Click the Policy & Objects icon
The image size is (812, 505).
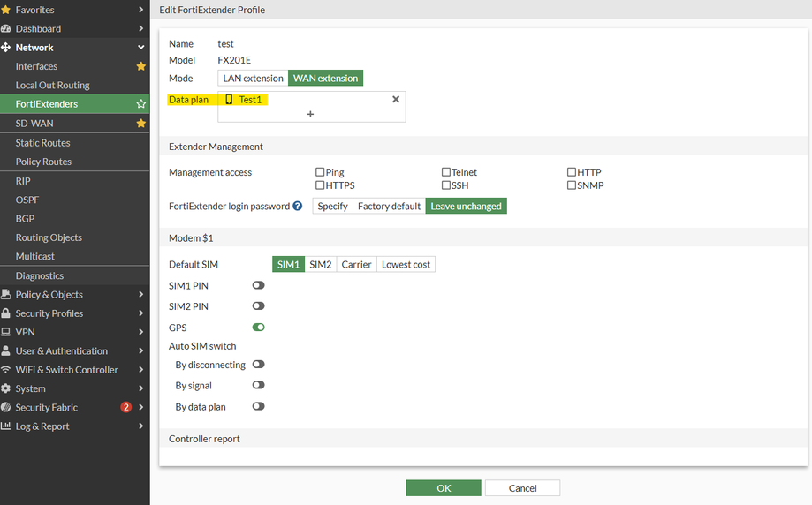pos(5,294)
